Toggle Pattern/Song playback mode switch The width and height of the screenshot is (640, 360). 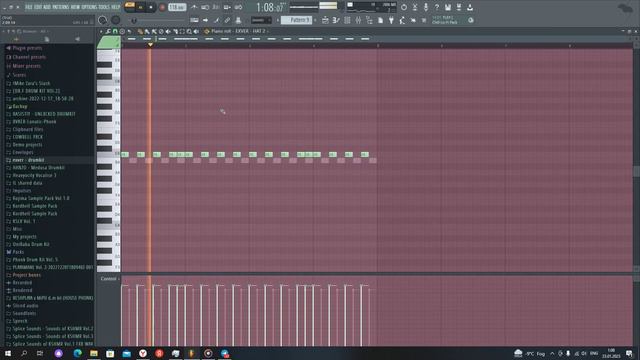[x=130, y=7]
